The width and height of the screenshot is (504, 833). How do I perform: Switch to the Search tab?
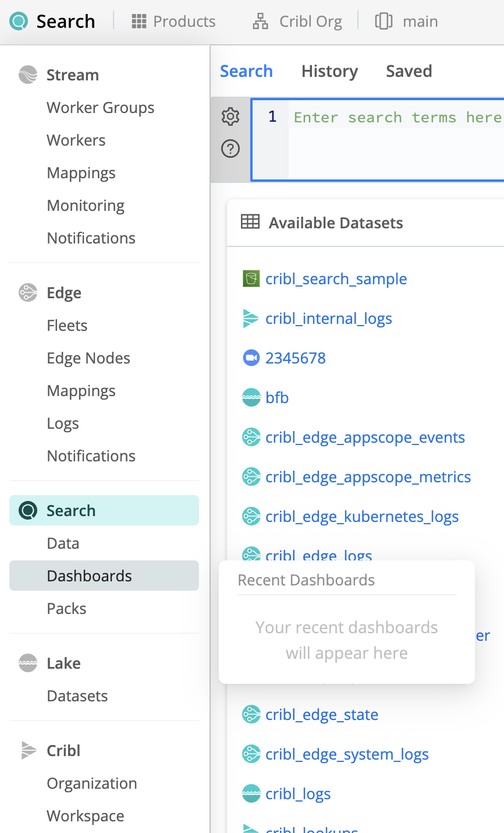(x=246, y=71)
